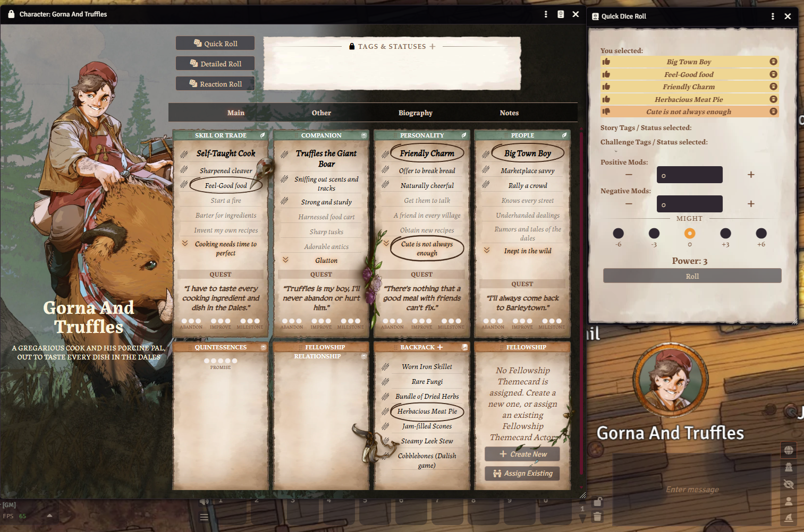Open Character window three-dot options menu

pos(546,14)
